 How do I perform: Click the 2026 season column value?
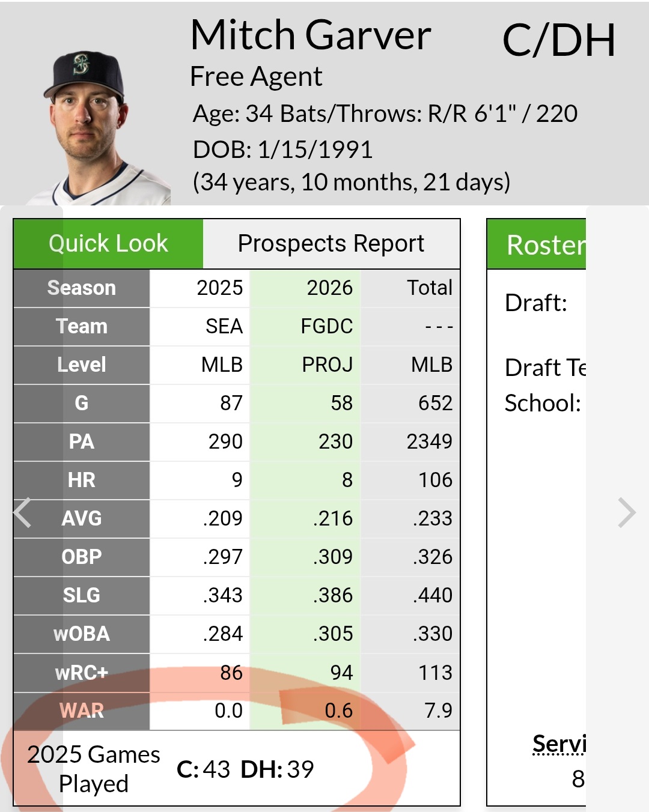pyautogui.click(x=329, y=288)
